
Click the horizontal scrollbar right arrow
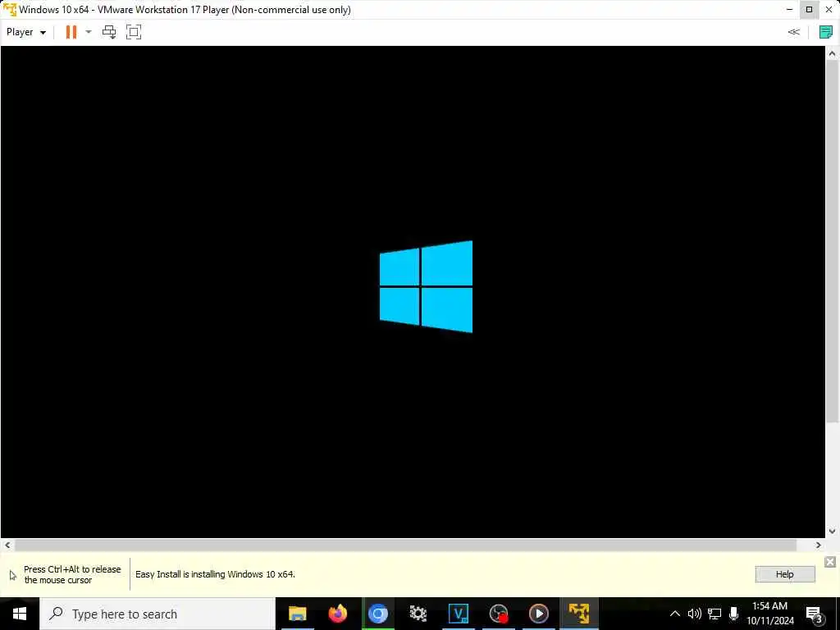tap(818, 546)
